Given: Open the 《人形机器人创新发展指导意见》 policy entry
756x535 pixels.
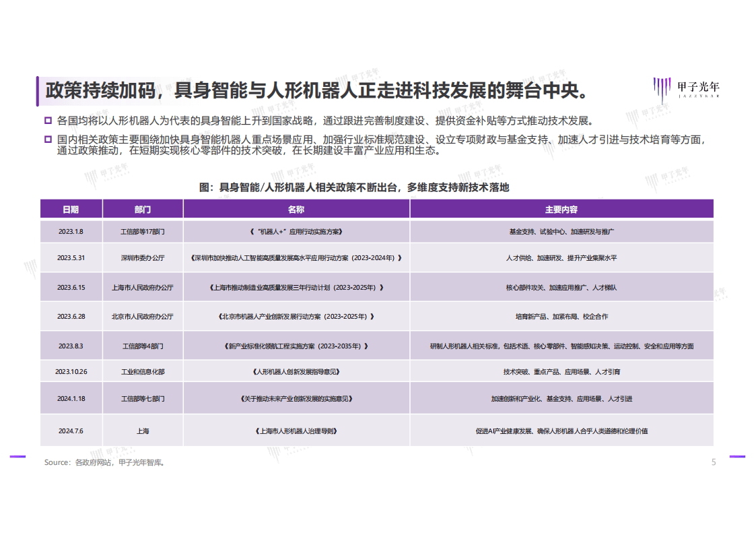Looking at the screenshot, I should click(x=295, y=371).
